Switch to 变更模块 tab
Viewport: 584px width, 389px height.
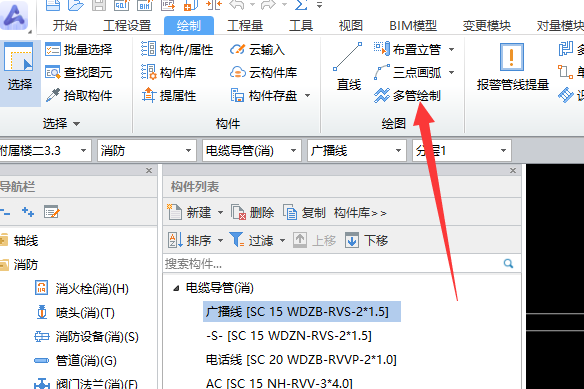486,25
